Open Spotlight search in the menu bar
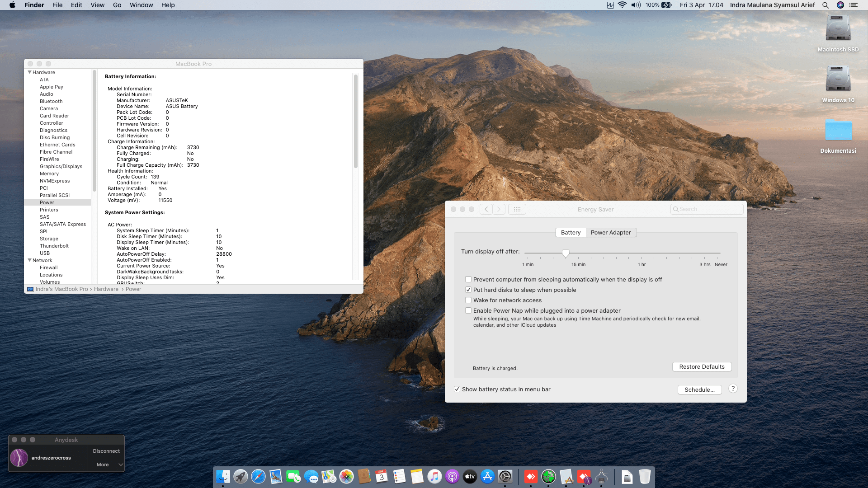The height and width of the screenshot is (488, 868). coord(825,5)
